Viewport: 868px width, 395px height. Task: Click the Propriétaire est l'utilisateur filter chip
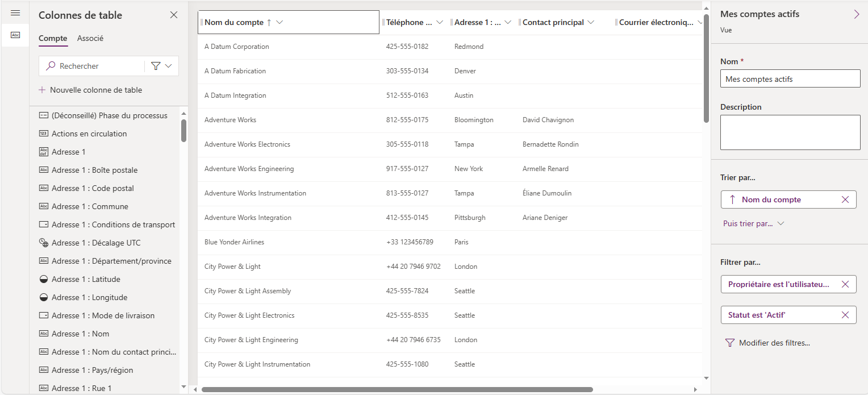pos(788,284)
